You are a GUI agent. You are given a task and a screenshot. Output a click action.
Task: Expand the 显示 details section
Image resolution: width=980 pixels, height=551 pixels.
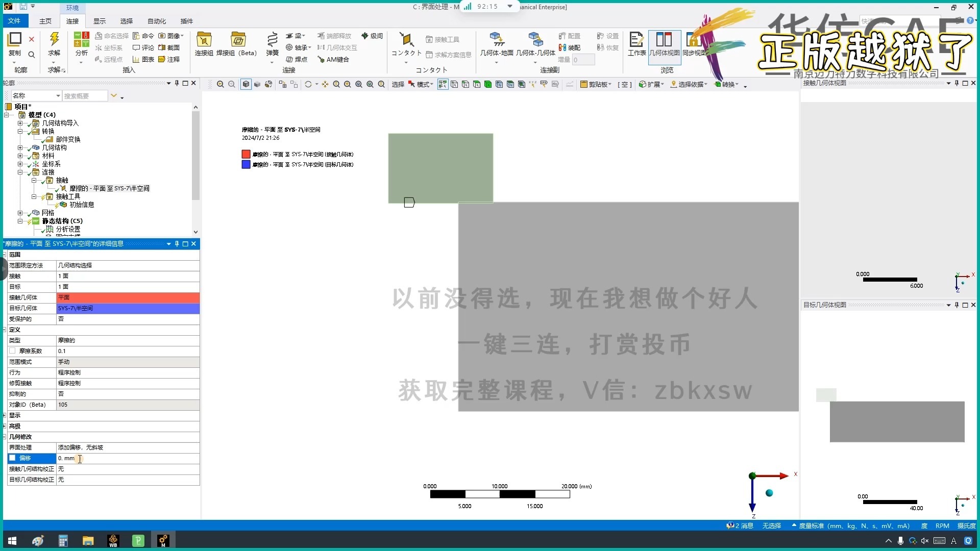(x=5, y=415)
